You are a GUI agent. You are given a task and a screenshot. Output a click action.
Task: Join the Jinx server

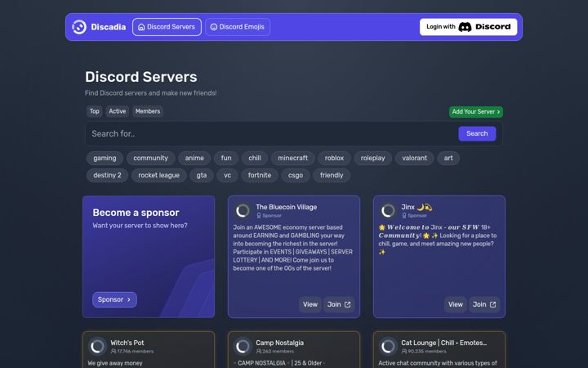pos(484,304)
